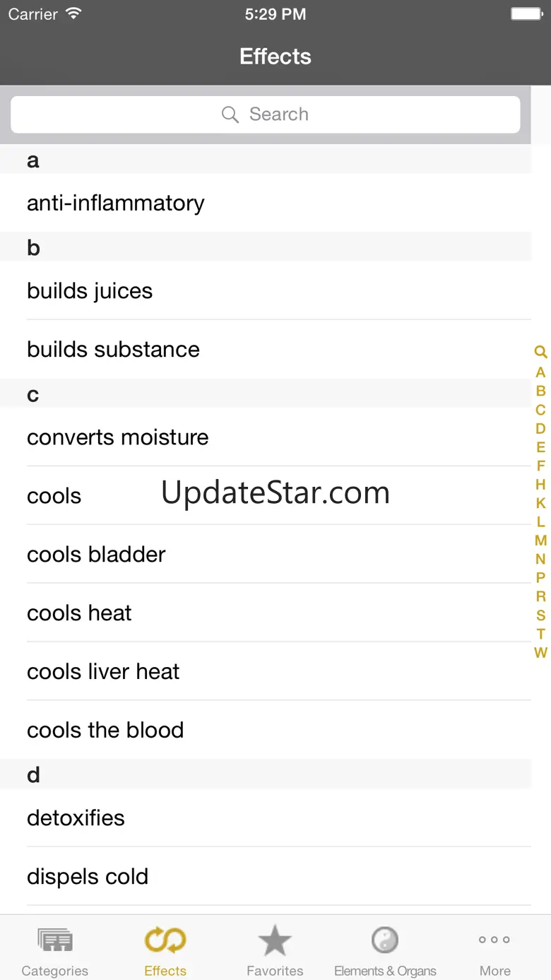Jump to letter S in index
Viewport: 551px width, 980px height.
tap(540, 615)
